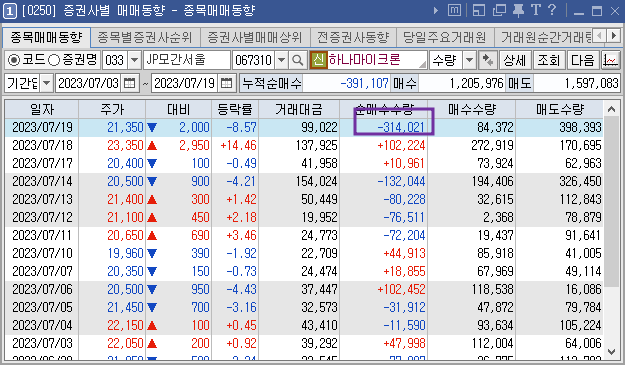Switch to the 종목별증권사순위 tab

click(145, 37)
